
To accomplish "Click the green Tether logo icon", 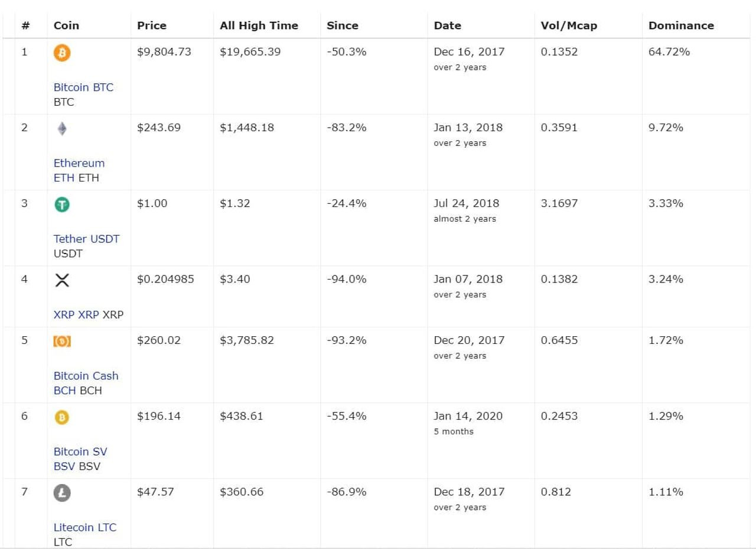I will pos(62,204).
